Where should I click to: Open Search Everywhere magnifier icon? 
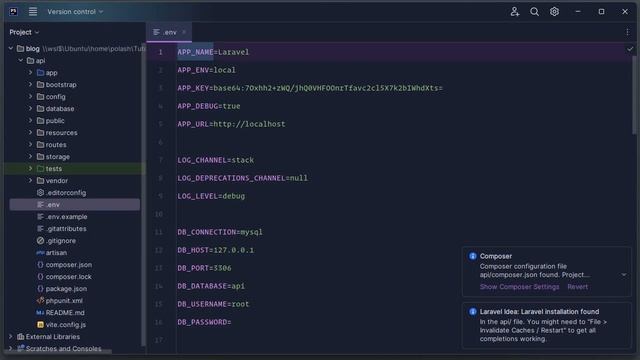click(534, 12)
